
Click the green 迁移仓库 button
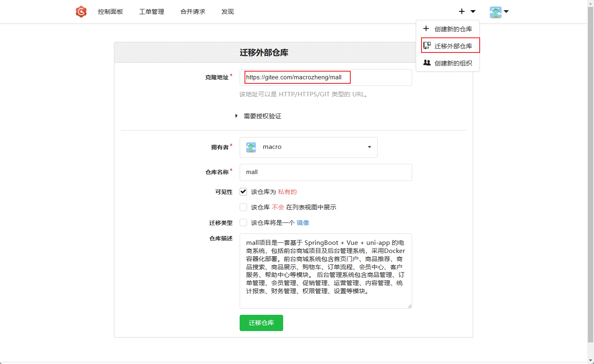coord(261,323)
